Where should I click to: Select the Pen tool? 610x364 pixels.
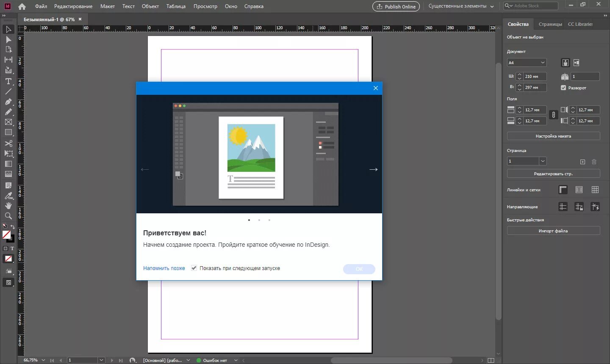(8, 102)
